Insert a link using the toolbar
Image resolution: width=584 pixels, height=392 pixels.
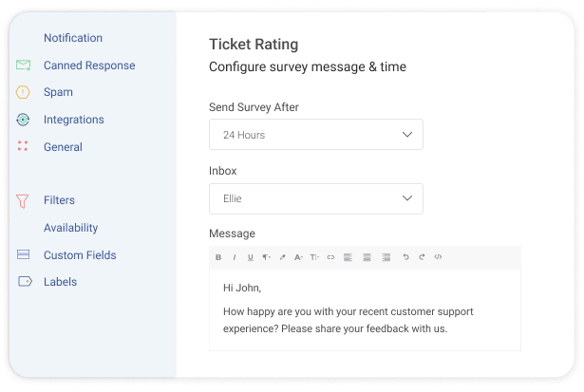click(x=330, y=257)
